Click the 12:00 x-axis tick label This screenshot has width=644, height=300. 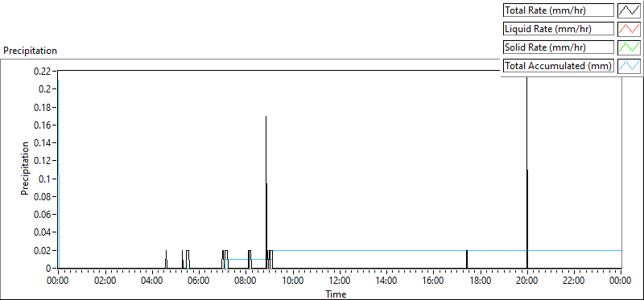(339, 282)
